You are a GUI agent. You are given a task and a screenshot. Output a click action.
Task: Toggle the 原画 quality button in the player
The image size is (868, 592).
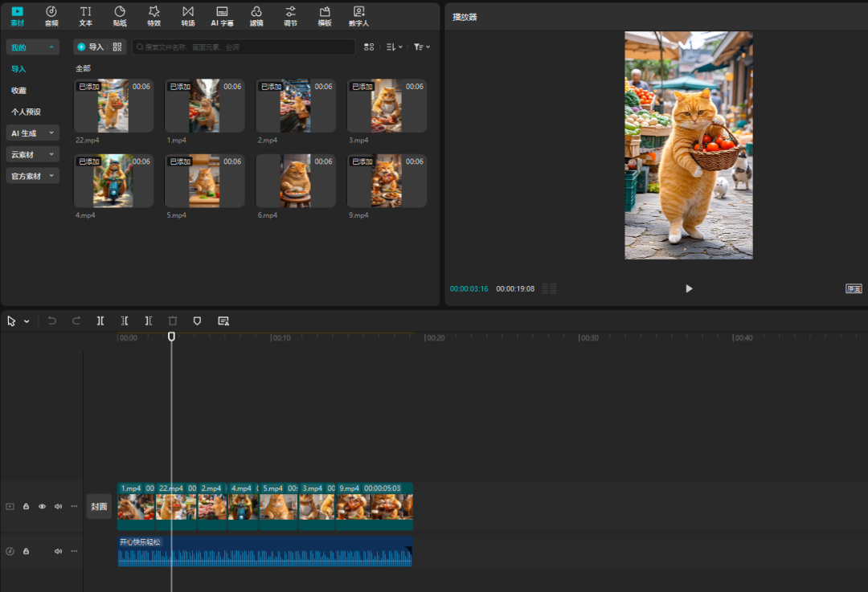click(854, 289)
